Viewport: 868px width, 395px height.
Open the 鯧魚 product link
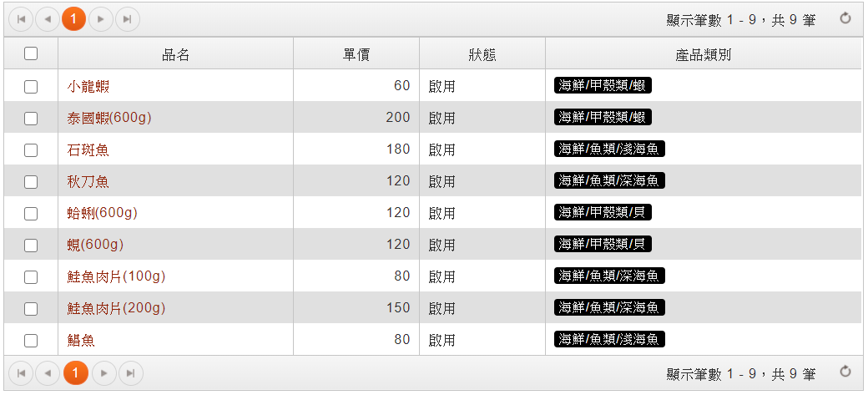point(81,340)
